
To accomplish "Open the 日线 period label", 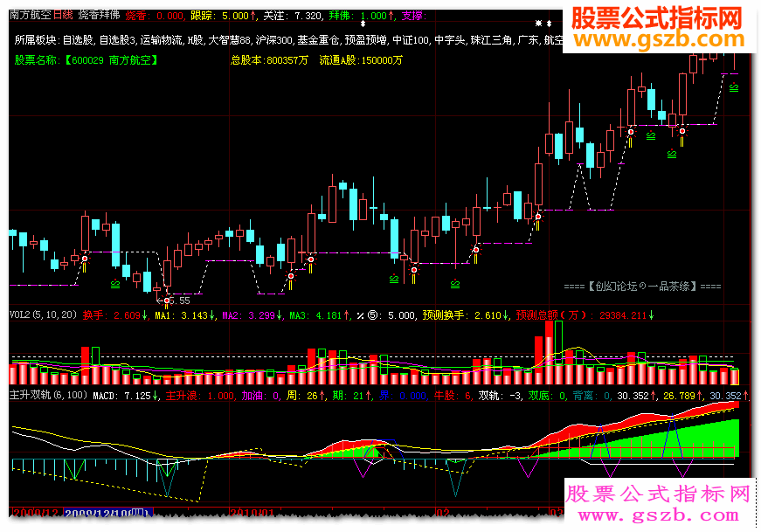I will 63,15.
